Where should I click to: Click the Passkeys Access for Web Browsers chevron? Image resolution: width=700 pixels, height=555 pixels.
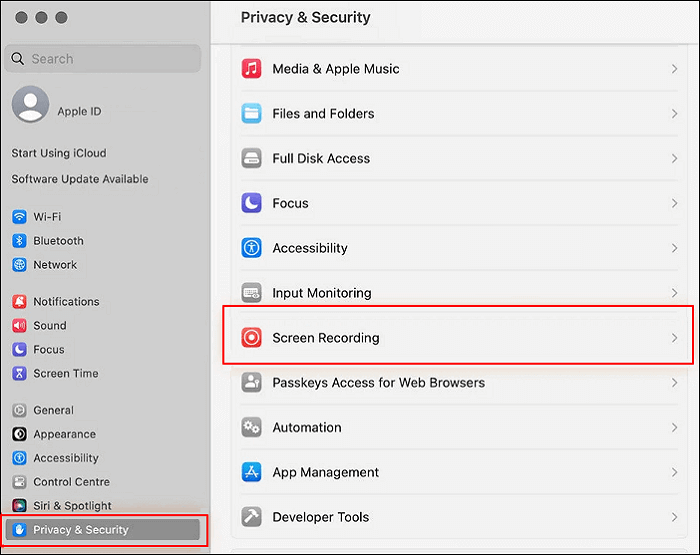click(674, 383)
